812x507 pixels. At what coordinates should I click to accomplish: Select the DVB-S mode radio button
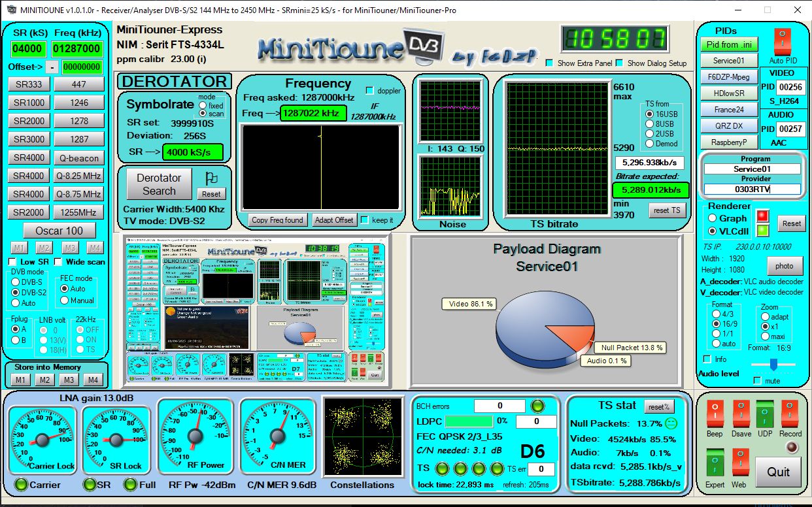coord(16,282)
